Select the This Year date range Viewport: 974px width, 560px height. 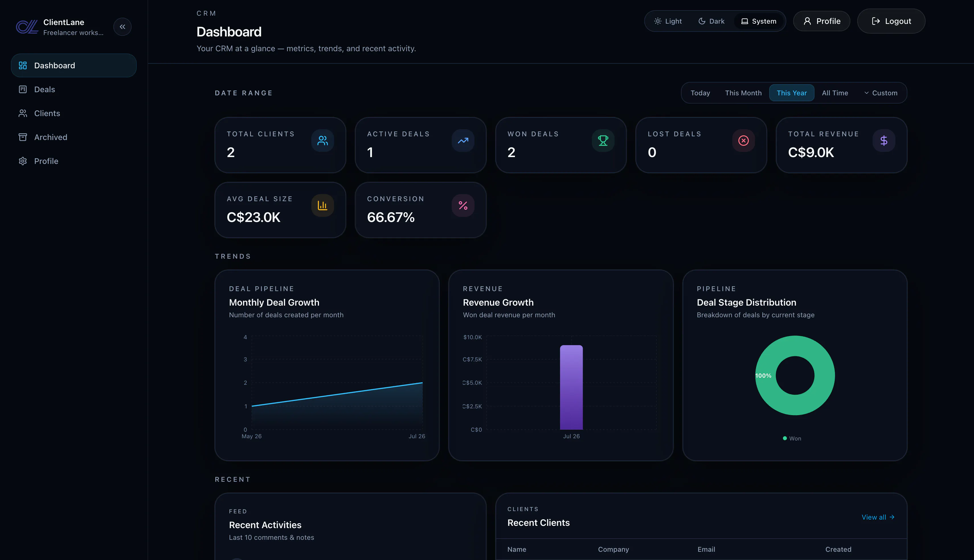click(x=792, y=93)
